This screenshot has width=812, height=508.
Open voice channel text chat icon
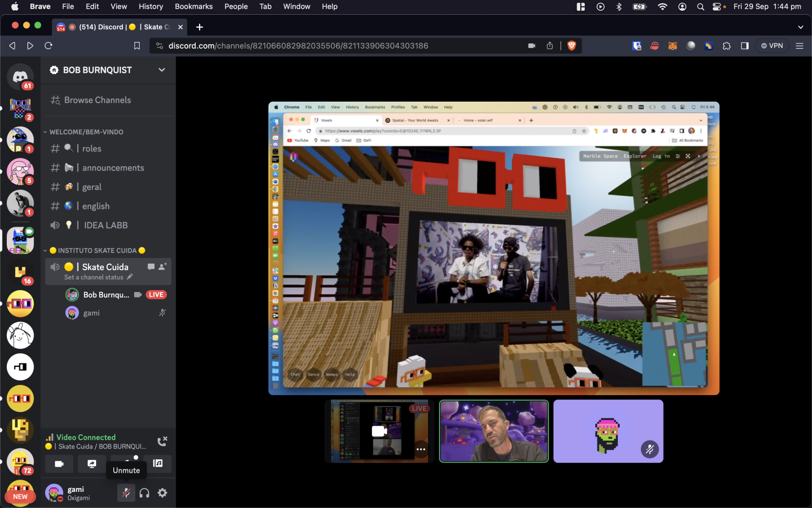click(151, 267)
